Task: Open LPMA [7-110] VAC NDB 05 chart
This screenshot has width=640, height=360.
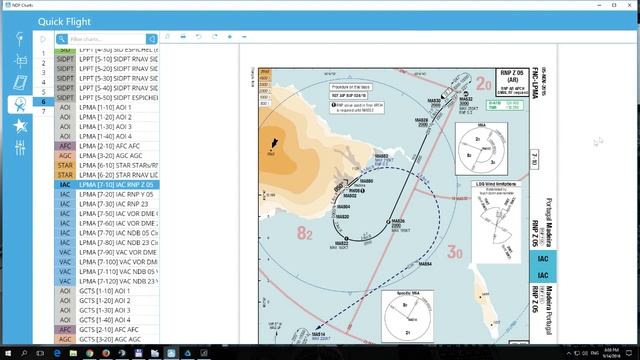Action: (x=107, y=271)
